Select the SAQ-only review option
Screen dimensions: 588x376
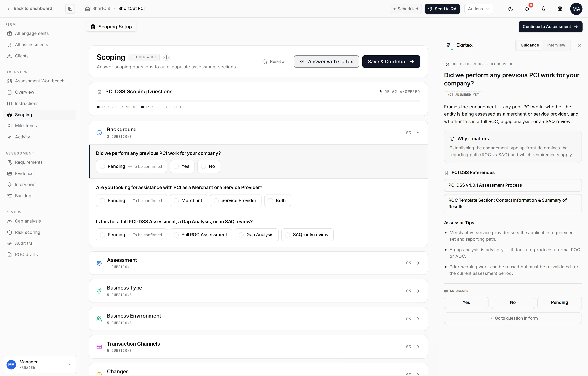coord(307,235)
